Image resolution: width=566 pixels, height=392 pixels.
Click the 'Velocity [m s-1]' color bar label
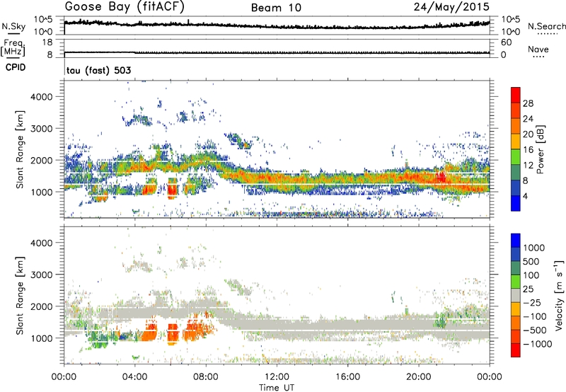click(x=559, y=295)
